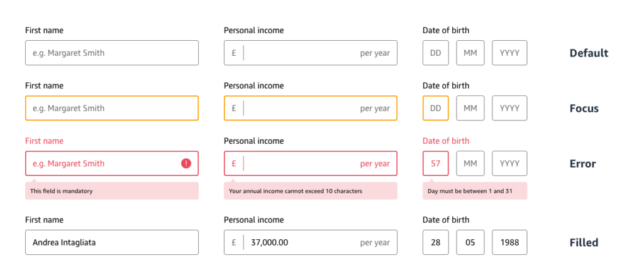Click the orange focused DD box
This screenshot has height=280, width=644.
435,108
